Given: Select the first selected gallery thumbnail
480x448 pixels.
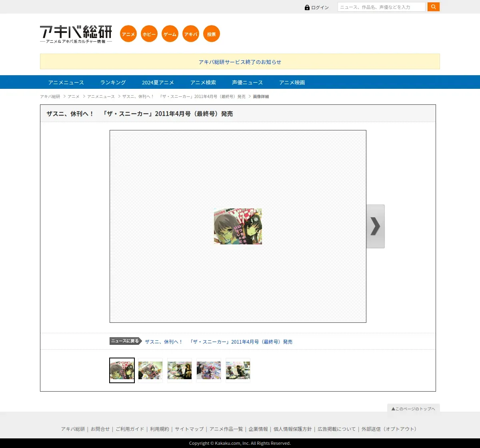Looking at the screenshot, I should click(122, 370).
